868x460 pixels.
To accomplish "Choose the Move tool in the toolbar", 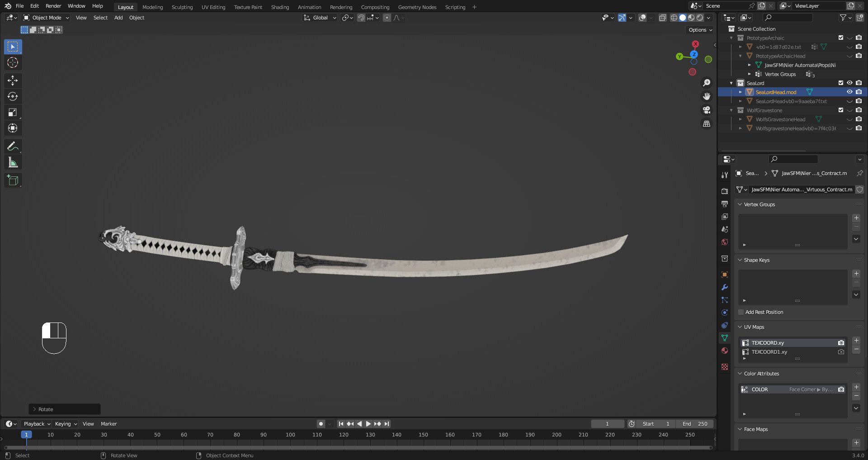I will pyautogui.click(x=13, y=81).
